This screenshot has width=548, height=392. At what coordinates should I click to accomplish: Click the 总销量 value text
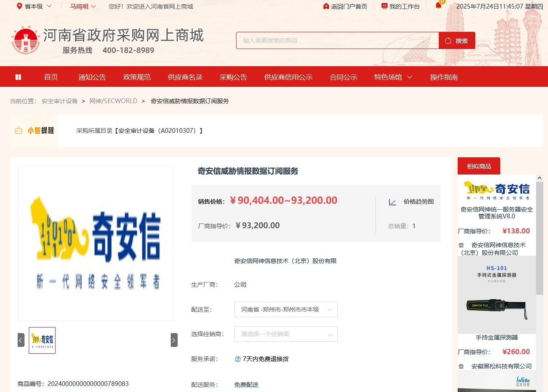414,226
